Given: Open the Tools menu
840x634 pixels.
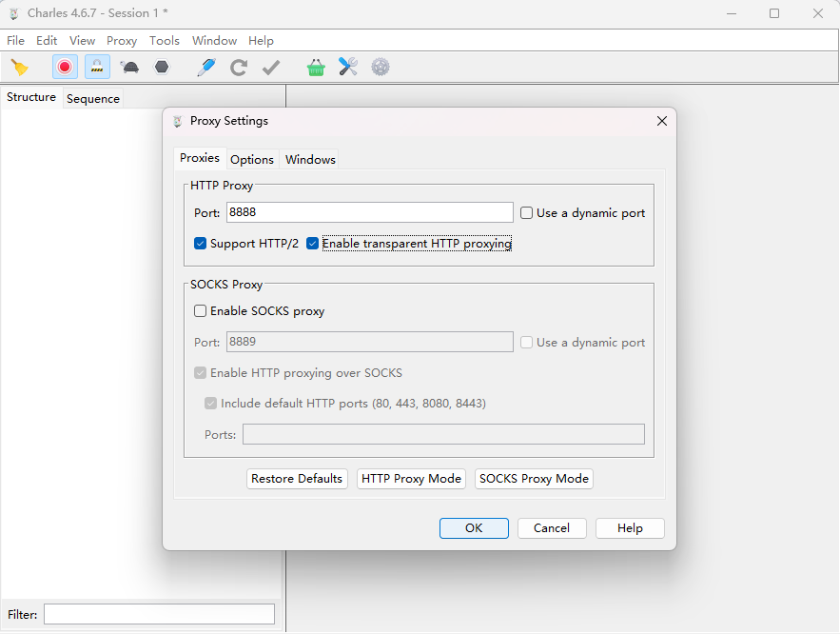Looking at the screenshot, I should 164,41.
